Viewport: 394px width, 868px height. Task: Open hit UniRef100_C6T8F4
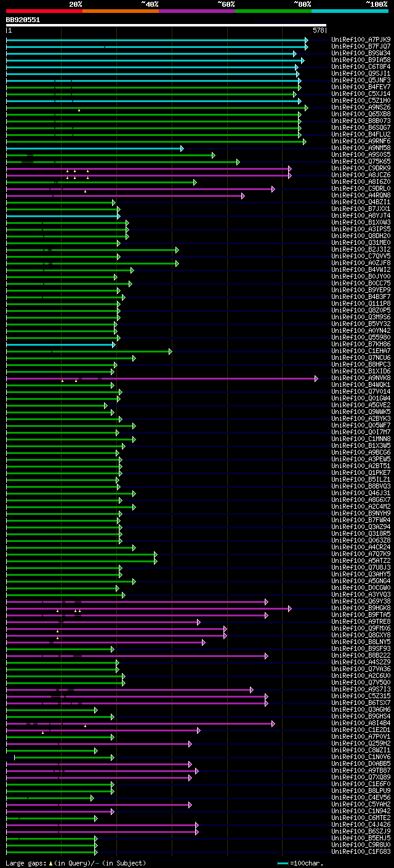[x=361, y=67]
